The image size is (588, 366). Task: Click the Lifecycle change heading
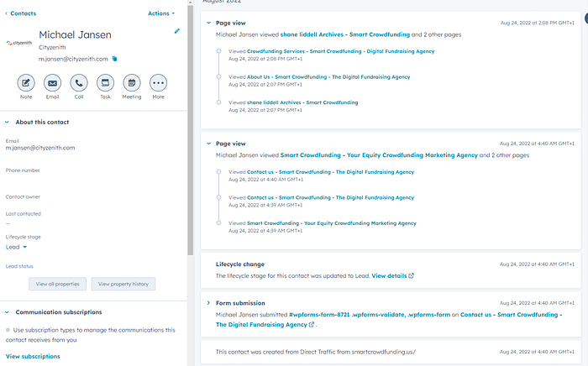(240, 264)
